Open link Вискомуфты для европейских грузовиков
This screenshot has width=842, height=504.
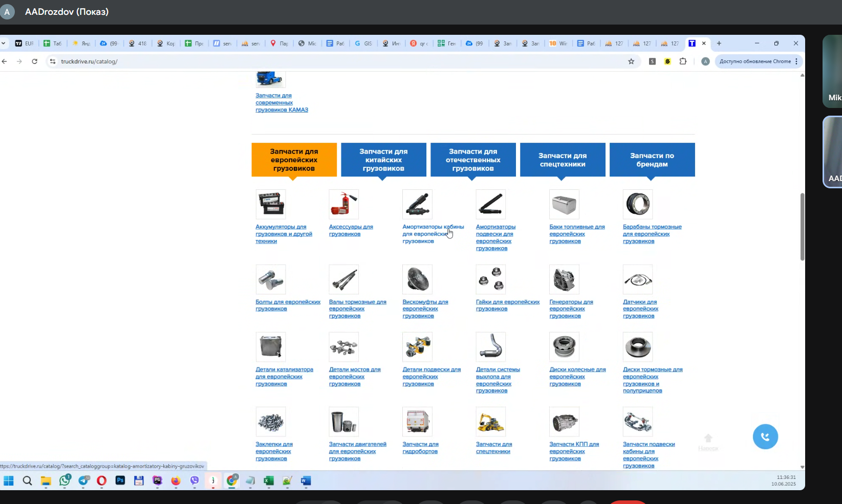(425, 309)
